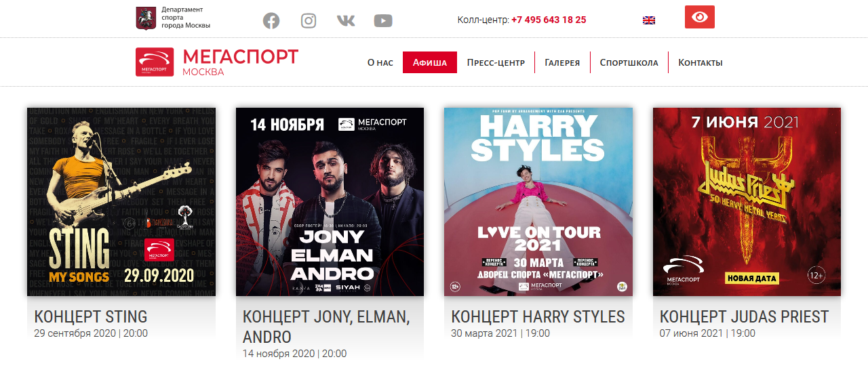Open the О нас menu item
868x374 pixels.
click(380, 62)
